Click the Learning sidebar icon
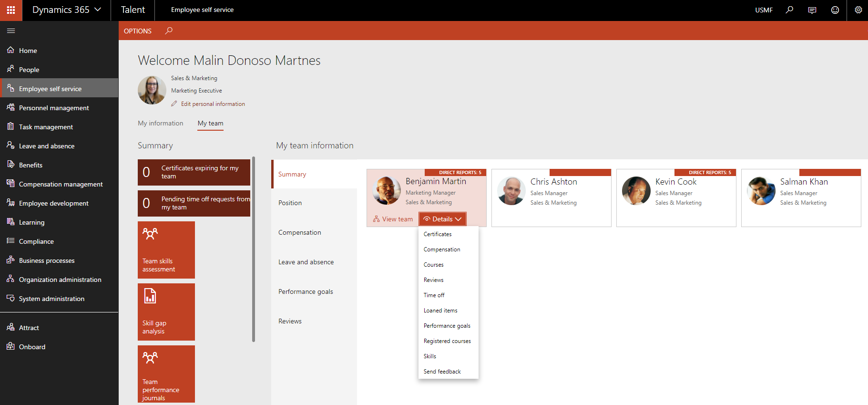868x405 pixels. click(x=10, y=222)
